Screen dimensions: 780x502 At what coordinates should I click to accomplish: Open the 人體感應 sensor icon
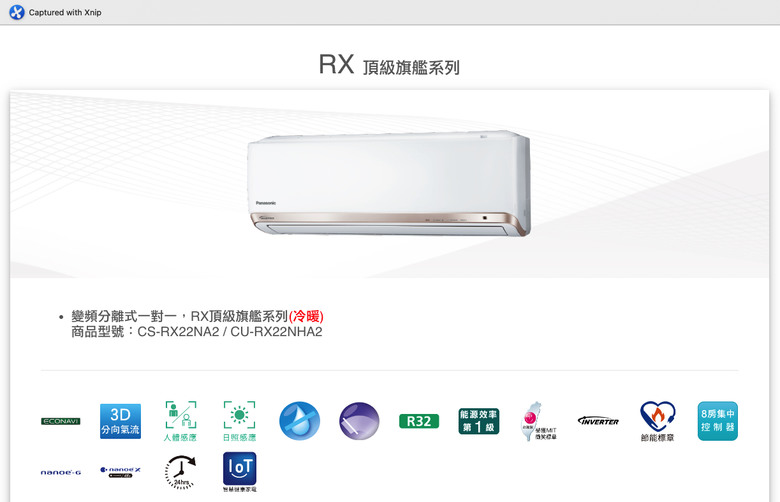[180, 421]
